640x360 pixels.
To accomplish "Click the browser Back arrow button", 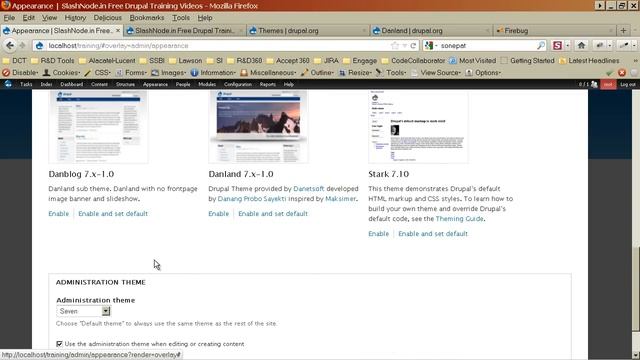I will pyautogui.click(x=10, y=46).
